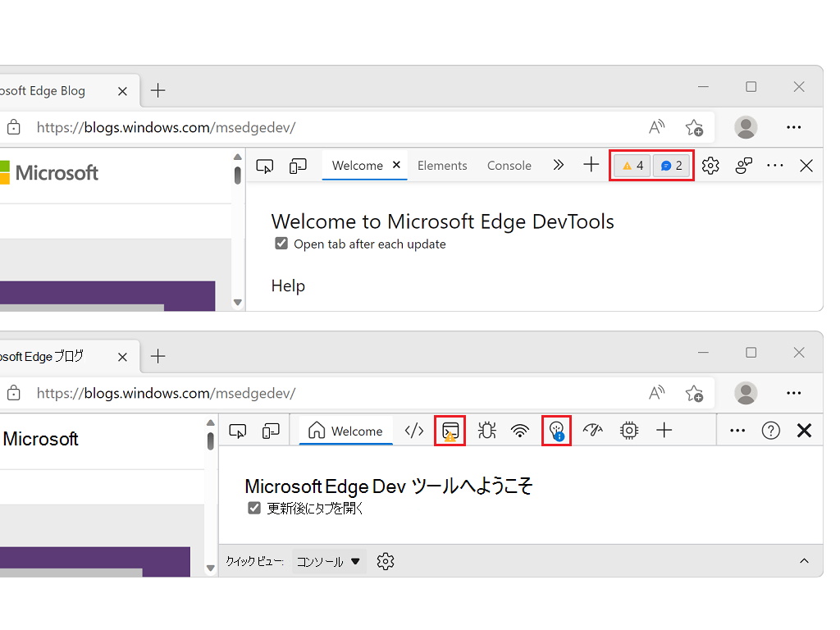The image size is (840, 630).
Task: Open Settings and more in lower browser
Action: pyautogui.click(x=793, y=393)
